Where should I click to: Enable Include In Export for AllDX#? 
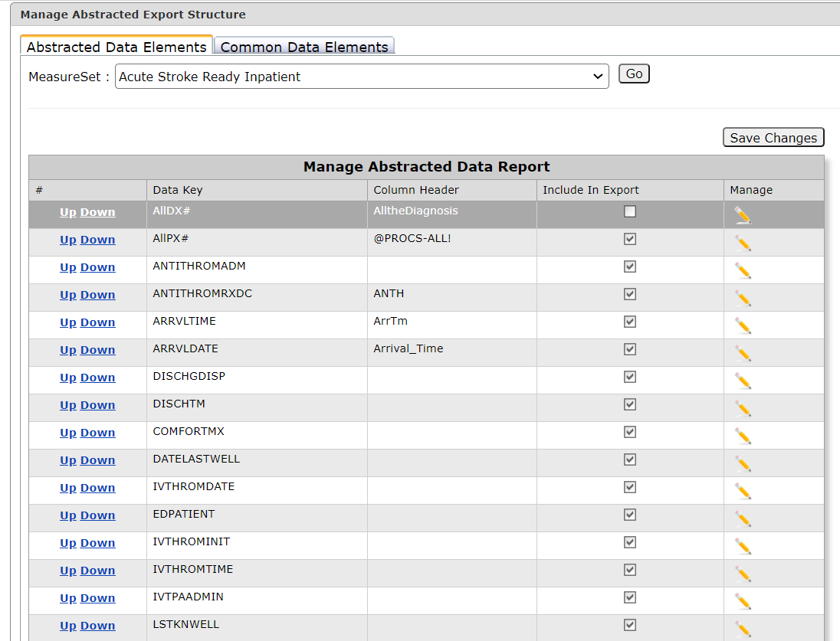pyautogui.click(x=630, y=211)
